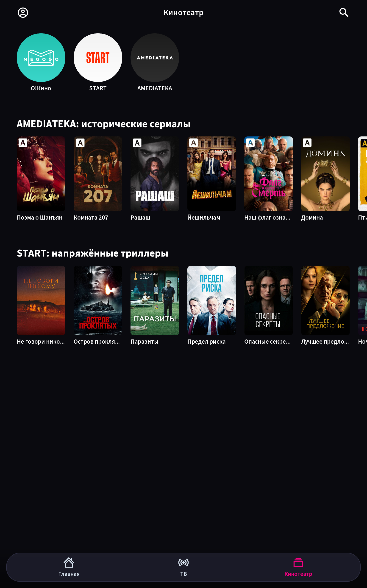Open the Йешильчам series poster
Image resolution: width=367 pixels, height=588 pixels.
pyautogui.click(x=212, y=174)
